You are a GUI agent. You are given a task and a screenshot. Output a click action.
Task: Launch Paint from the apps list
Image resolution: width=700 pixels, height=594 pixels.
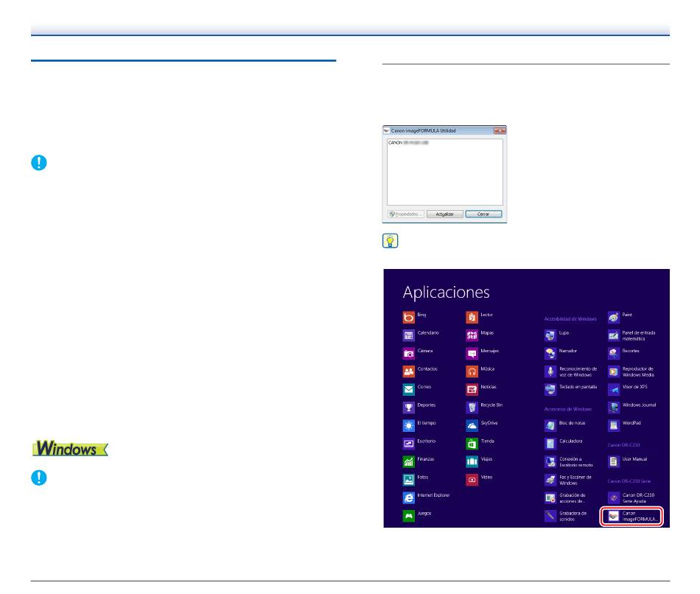(x=620, y=317)
